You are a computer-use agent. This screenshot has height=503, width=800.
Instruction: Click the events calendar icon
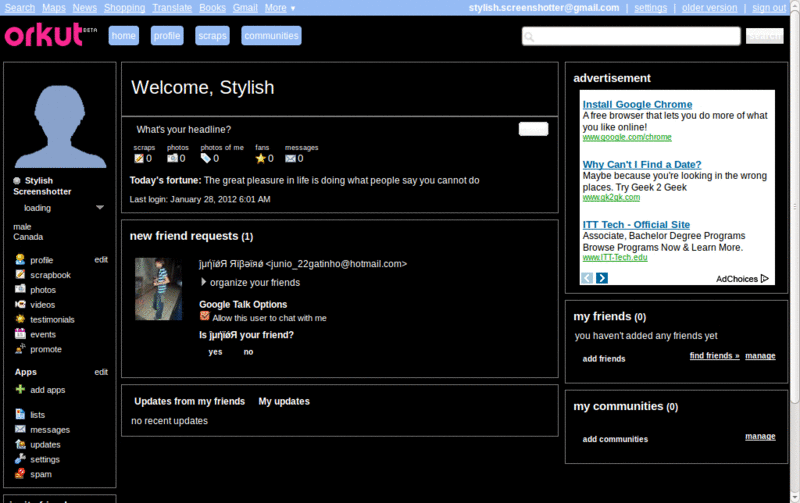click(20, 334)
